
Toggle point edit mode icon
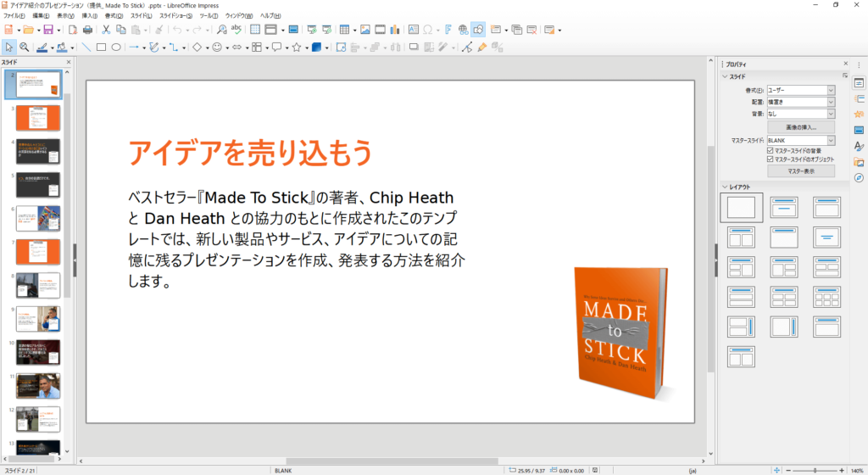[467, 47]
